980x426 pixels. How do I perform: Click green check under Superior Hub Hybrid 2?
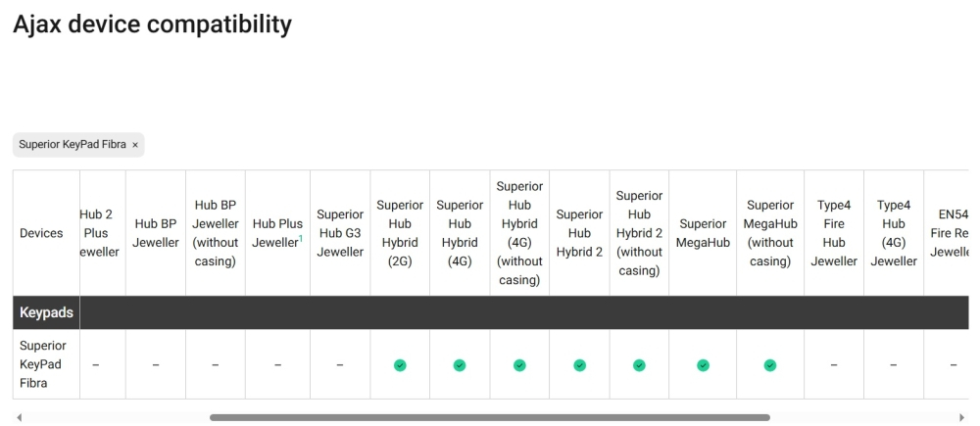coord(579,365)
